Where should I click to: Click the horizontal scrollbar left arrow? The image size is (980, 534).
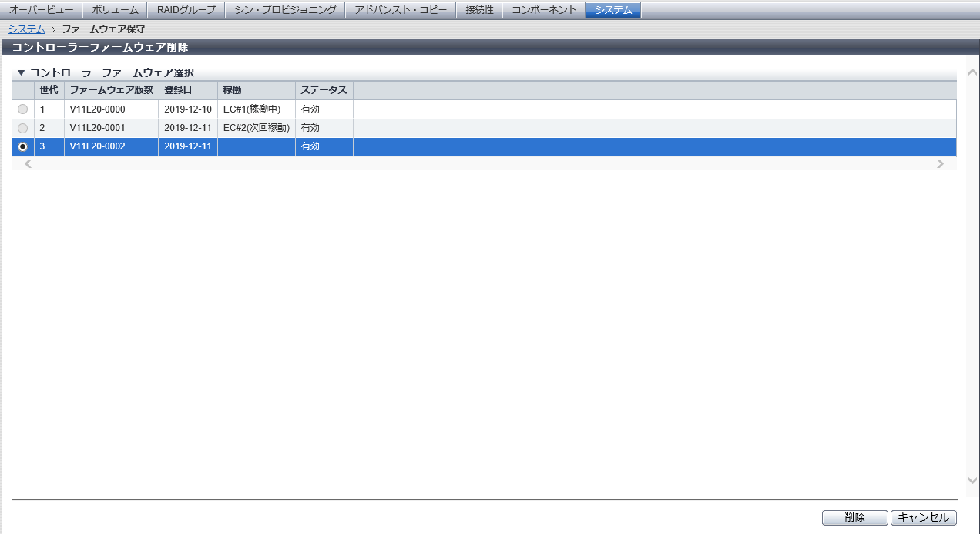click(x=29, y=164)
